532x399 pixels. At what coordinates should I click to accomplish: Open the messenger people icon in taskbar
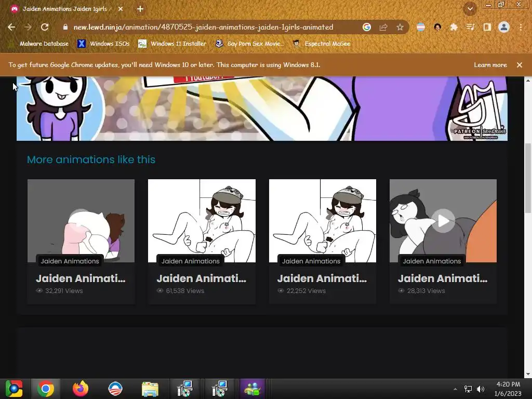[252, 389]
